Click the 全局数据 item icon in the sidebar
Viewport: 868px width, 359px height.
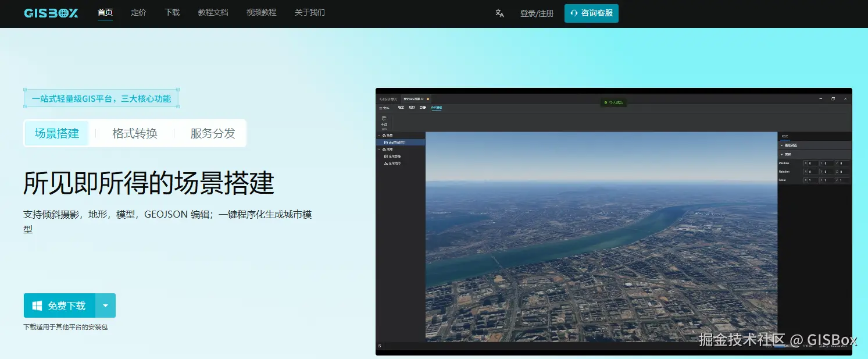point(385,156)
